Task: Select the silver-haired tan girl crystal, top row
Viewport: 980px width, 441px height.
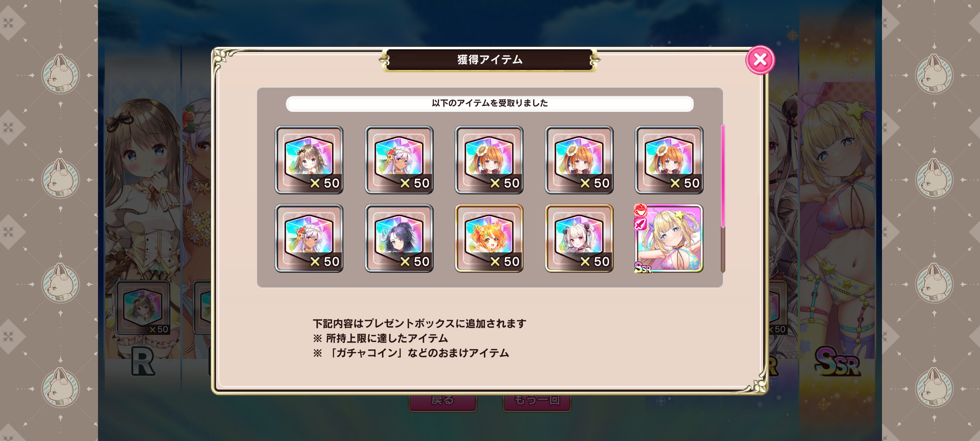Action: [x=399, y=160]
